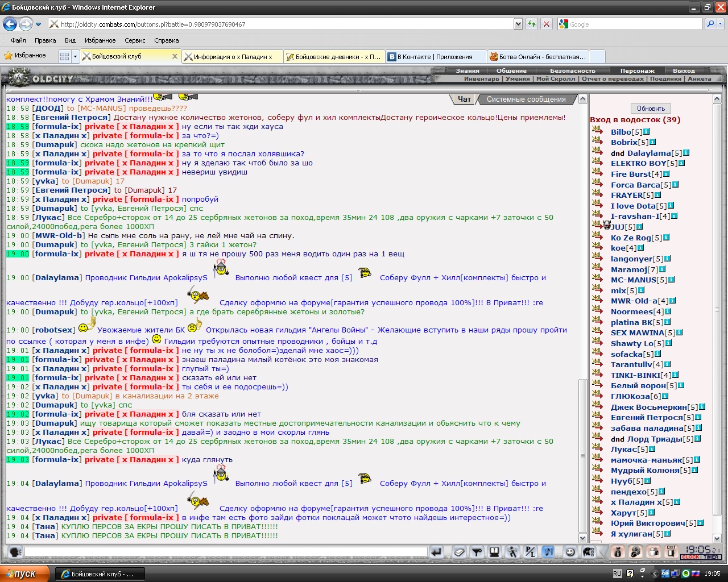This screenshot has width=728, height=582.
Task: Open the Анкета link in game header
Action: (x=699, y=79)
